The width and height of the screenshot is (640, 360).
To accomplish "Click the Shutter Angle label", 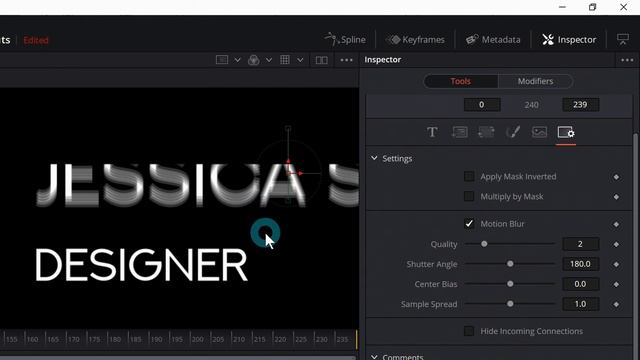I will point(432,264).
